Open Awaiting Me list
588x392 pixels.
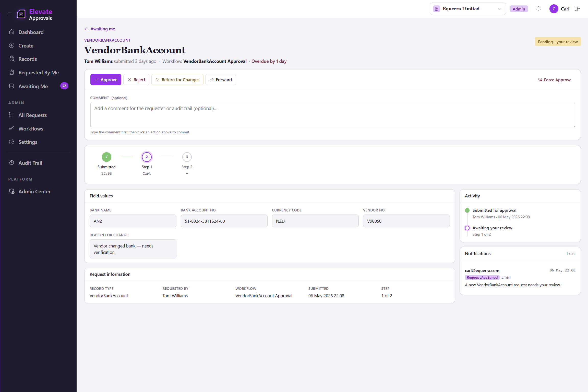(33, 86)
